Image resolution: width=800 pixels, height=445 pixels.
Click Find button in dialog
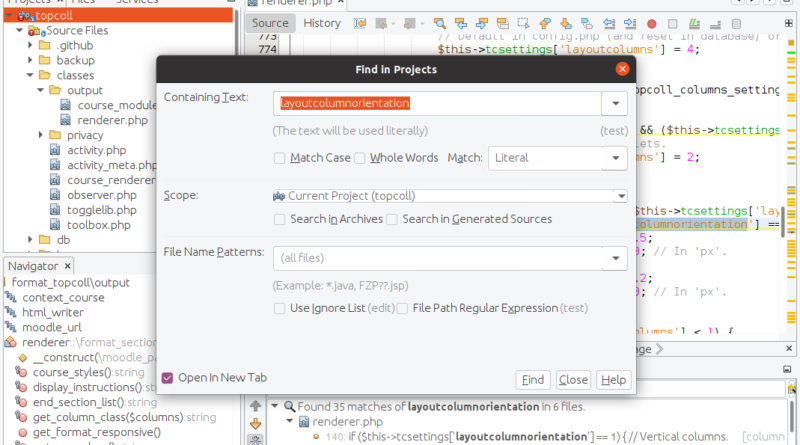pos(533,380)
